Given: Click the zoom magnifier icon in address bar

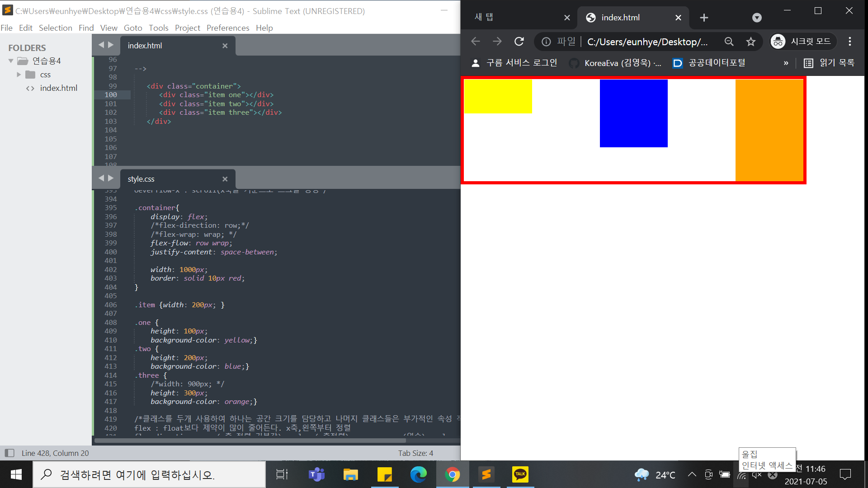Looking at the screenshot, I should (x=729, y=42).
